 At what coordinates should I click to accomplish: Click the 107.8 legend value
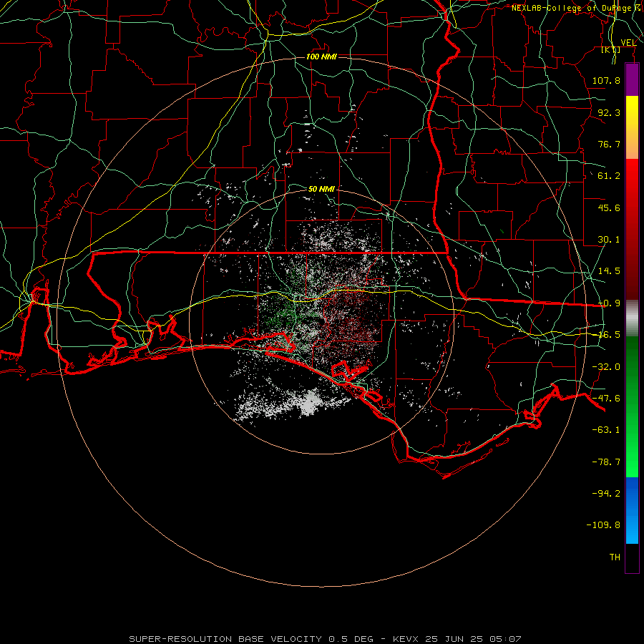606,80
